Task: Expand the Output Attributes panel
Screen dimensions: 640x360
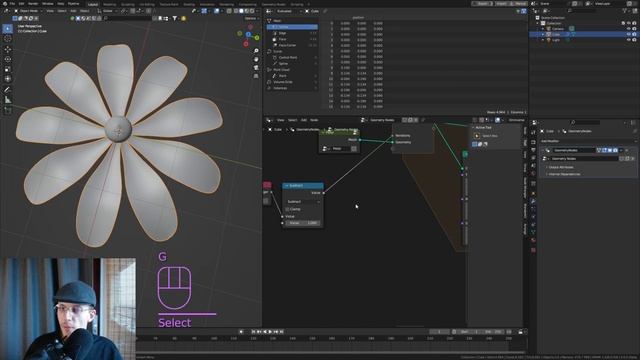Action: tap(560, 167)
